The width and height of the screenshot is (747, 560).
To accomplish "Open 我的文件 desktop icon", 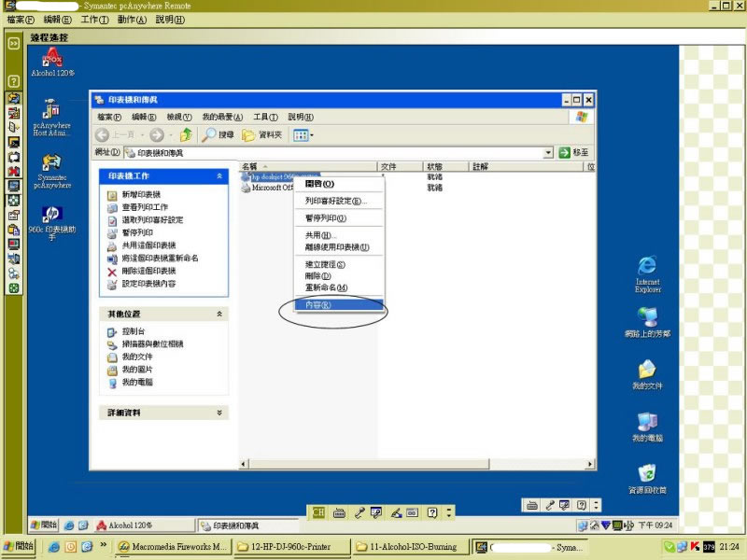I will pyautogui.click(x=647, y=374).
